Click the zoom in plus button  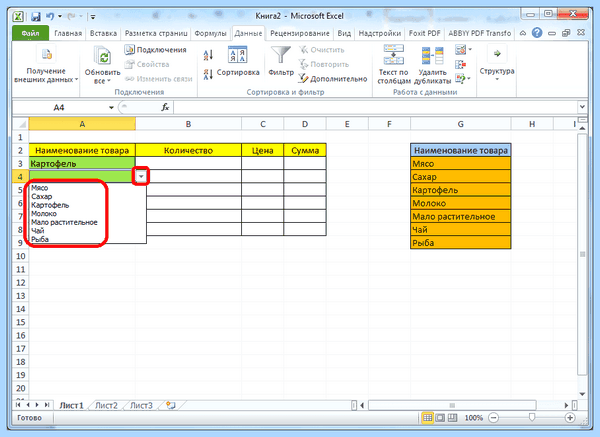pos(570,417)
